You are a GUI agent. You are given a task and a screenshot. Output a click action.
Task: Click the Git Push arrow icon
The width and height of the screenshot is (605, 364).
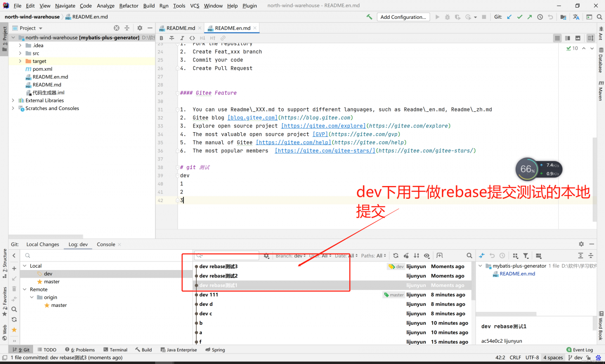pos(530,17)
